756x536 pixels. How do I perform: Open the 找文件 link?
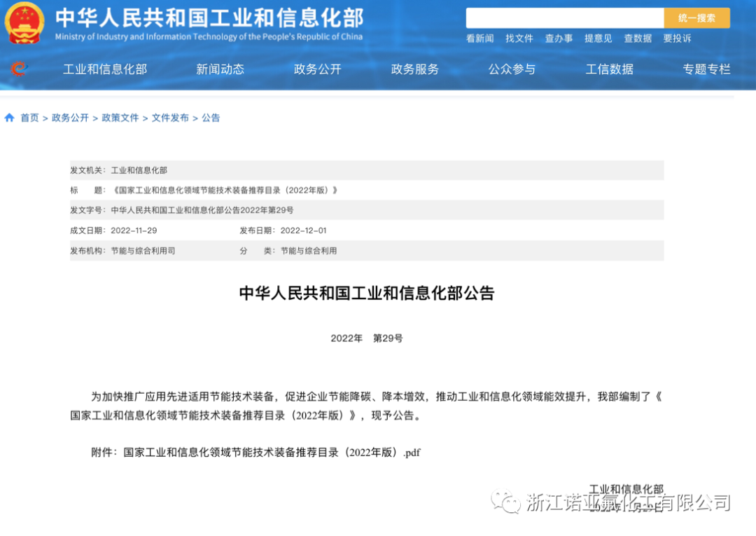(x=519, y=39)
